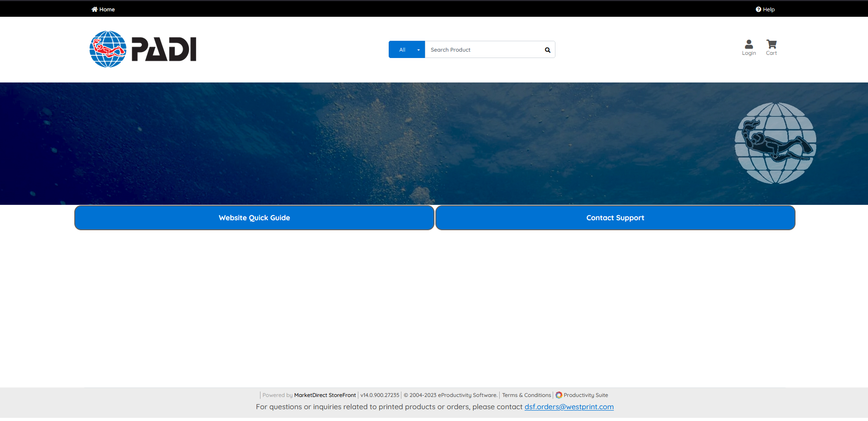Click the dsf.orders@westprint.com email link
Viewport: 868px width, 421px height.
569,407
